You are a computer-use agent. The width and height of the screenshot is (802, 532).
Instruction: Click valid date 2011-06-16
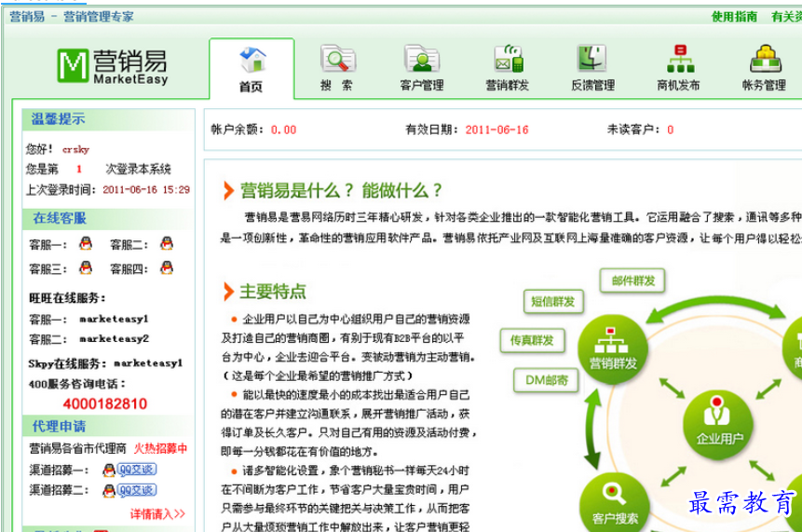(496, 130)
